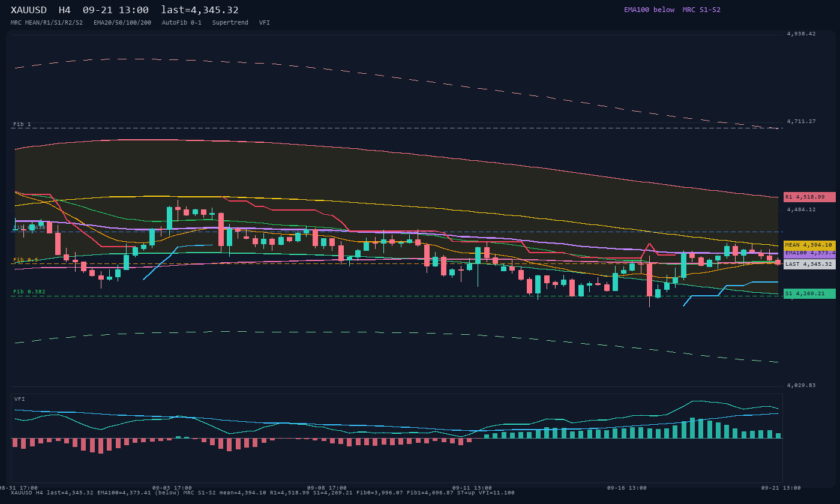Viewport: 840px width, 504px height.
Task: Click the grey "LAST 4,345.32" price tag
Action: (809, 264)
